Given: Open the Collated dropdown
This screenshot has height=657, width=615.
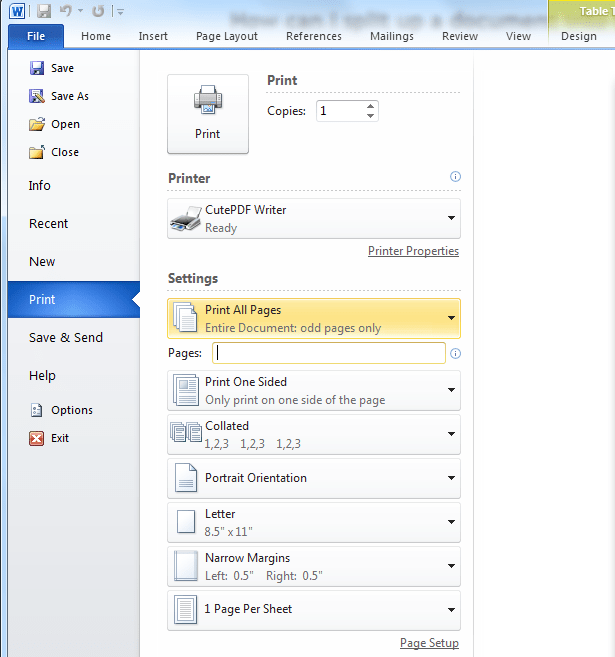Looking at the screenshot, I should tap(314, 435).
